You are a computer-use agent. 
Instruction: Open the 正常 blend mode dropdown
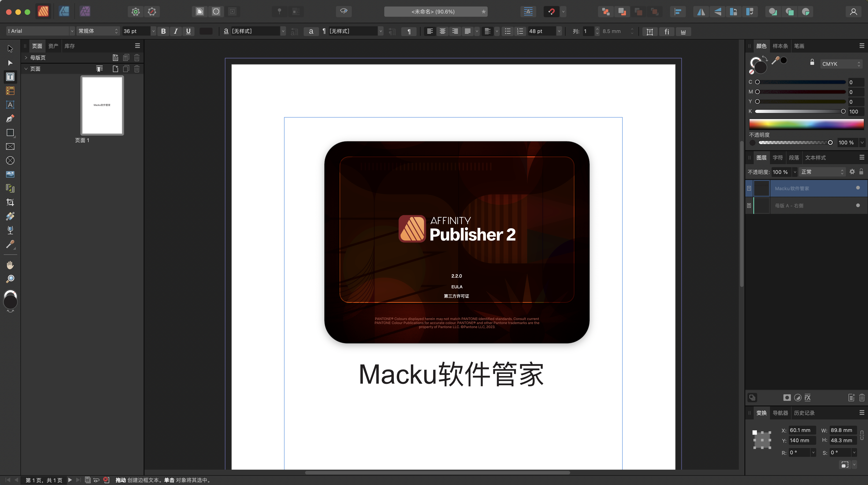[x=822, y=172]
